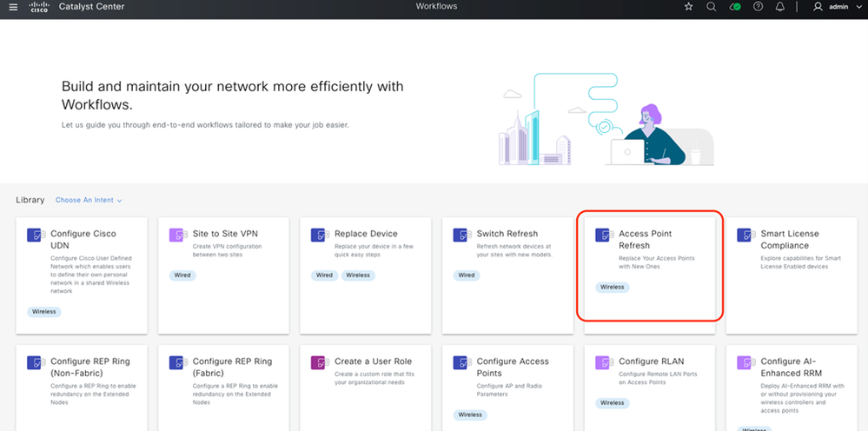Open the Site to Site VPN title
868x431 pixels.
pos(225,234)
